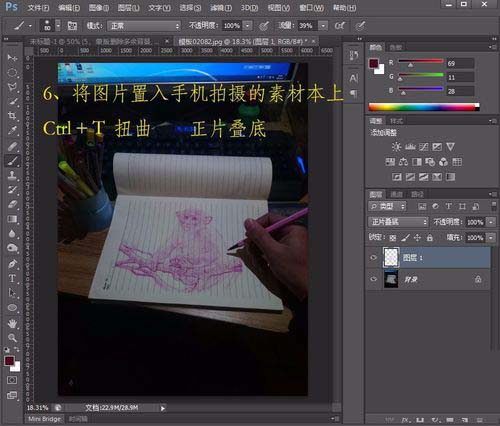The height and width of the screenshot is (426, 500).
Task: Open the 文件(F) menu
Action: 38,8
